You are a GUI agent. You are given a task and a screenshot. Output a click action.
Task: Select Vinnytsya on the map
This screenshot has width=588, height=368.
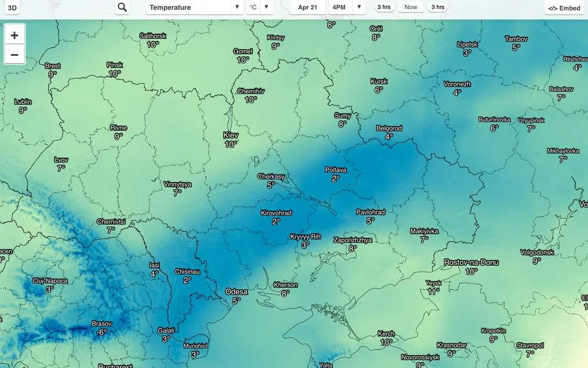coord(178,184)
